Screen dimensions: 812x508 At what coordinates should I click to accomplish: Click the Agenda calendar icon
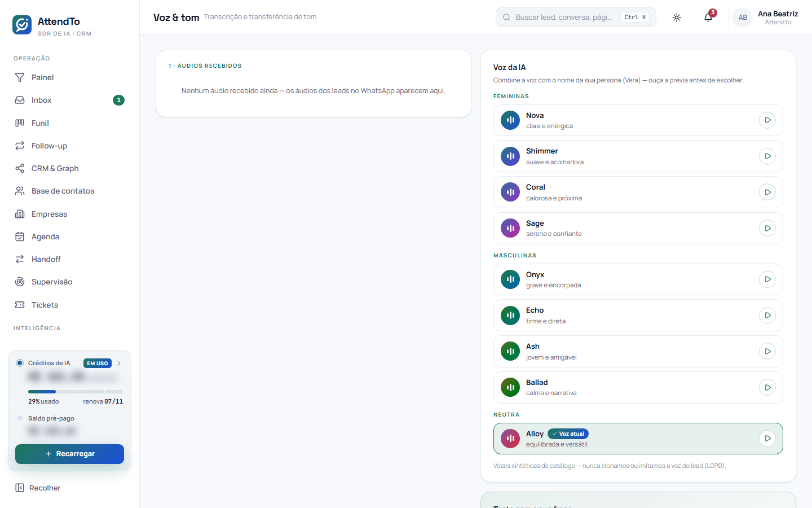coord(20,237)
